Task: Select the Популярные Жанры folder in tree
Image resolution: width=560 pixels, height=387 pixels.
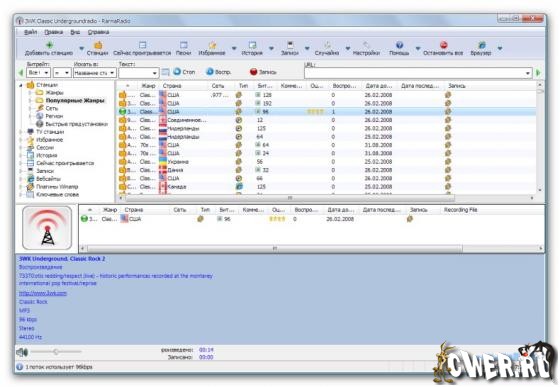Action: pyautogui.click(x=75, y=101)
